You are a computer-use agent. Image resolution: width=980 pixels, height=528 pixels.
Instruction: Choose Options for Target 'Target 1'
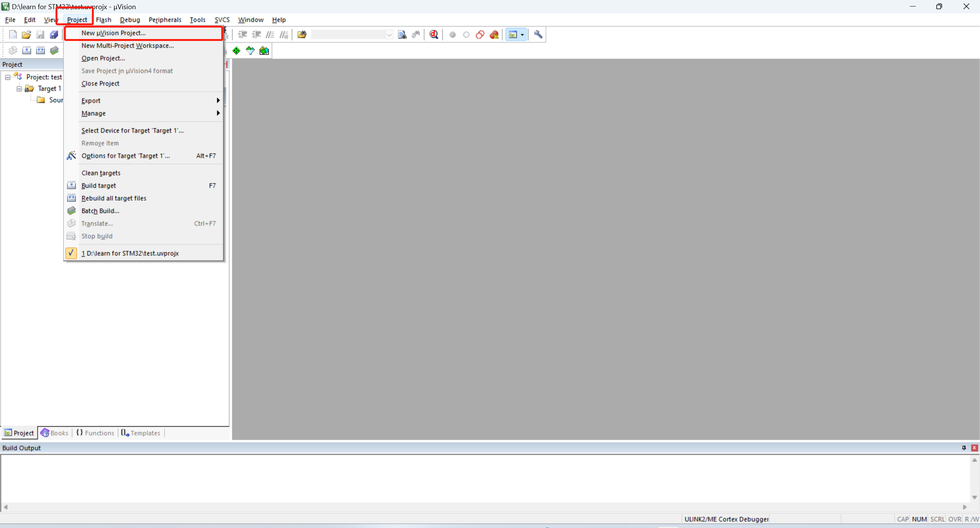click(126, 156)
